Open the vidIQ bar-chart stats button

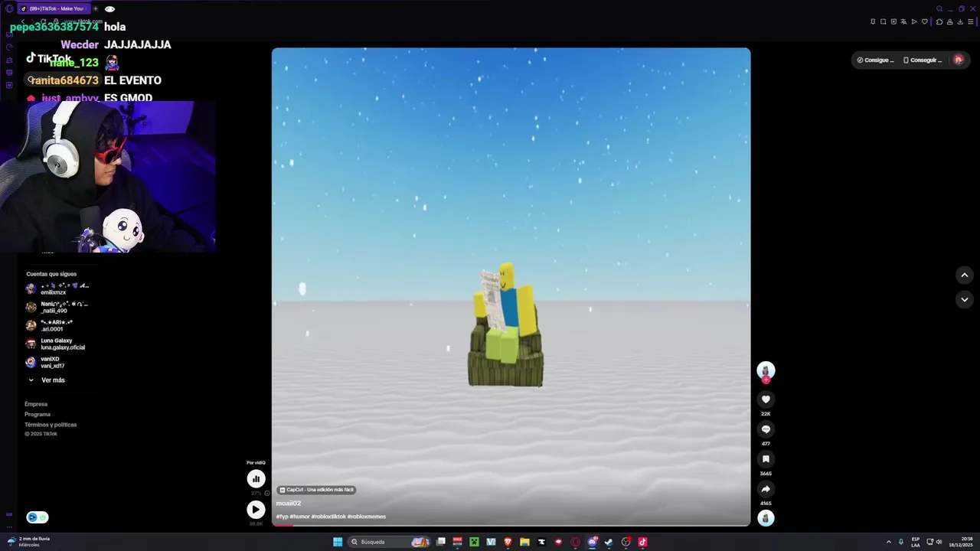tap(256, 478)
